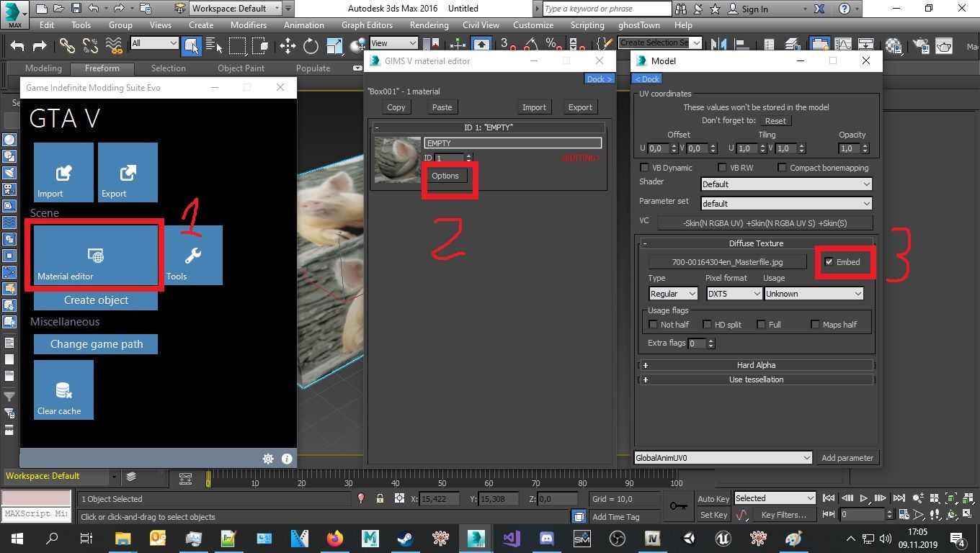
Task: Click the Export tile in GIMS
Action: point(128,172)
